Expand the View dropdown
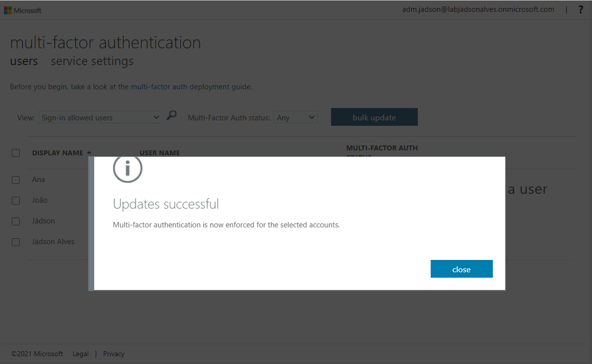The image size is (592, 364). click(100, 117)
